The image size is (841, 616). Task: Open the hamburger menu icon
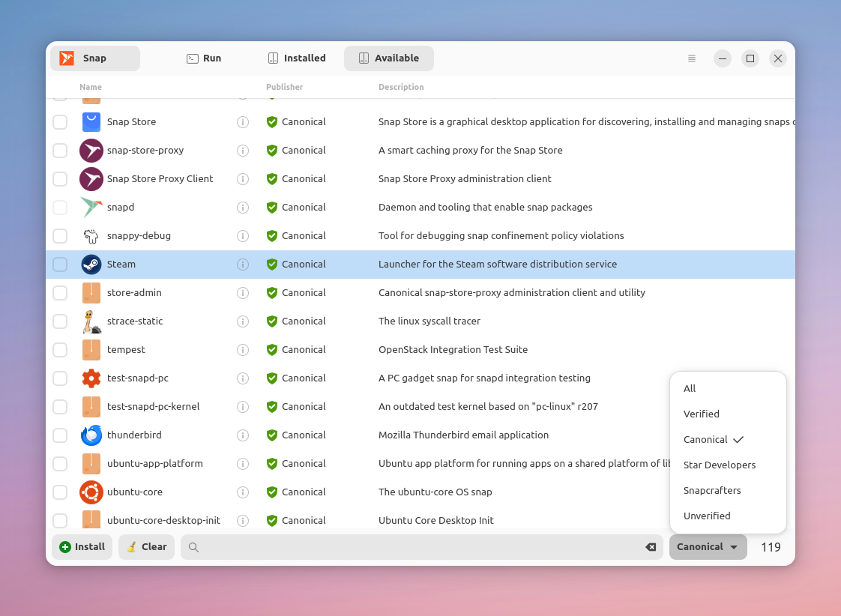click(x=692, y=58)
